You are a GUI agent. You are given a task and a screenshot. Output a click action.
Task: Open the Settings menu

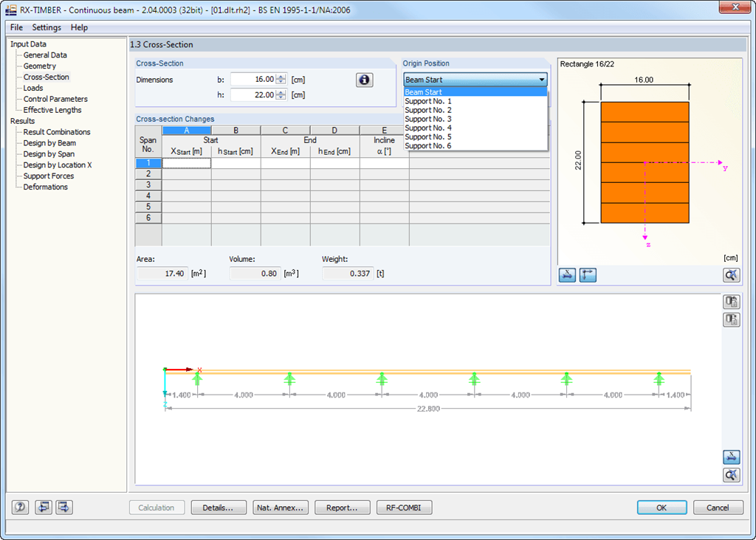(x=47, y=27)
